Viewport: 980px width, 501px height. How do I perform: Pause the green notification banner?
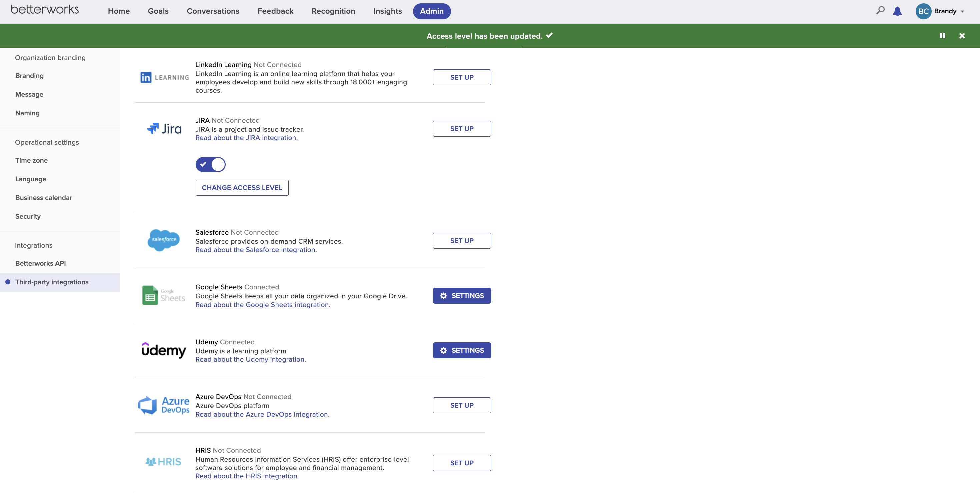point(942,36)
